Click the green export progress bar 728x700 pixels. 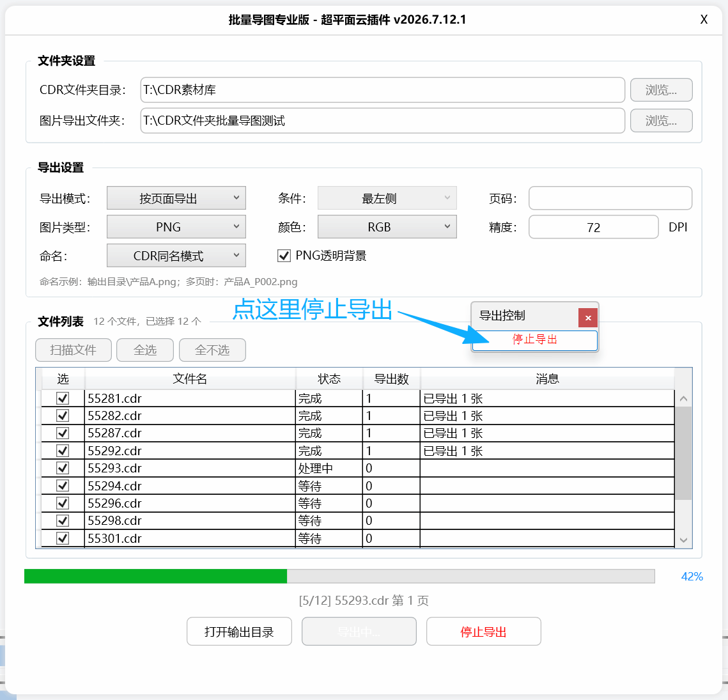click(x=339, y=576)
